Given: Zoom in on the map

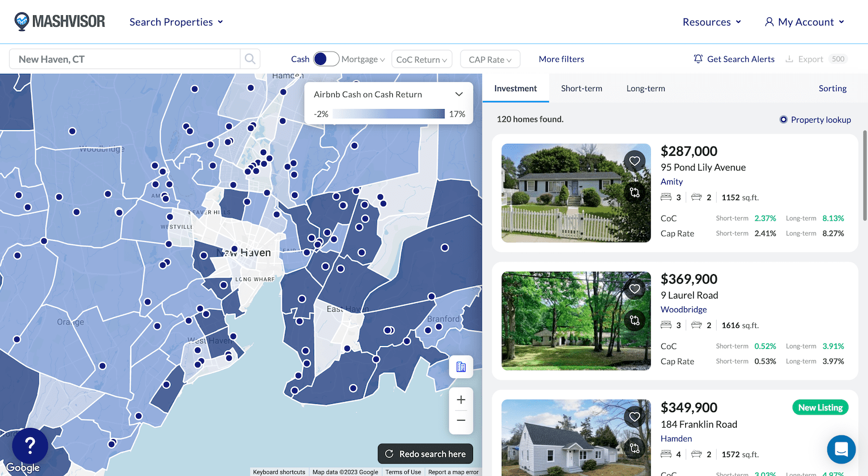Looking at the screenshot, I should coord(461,400).
